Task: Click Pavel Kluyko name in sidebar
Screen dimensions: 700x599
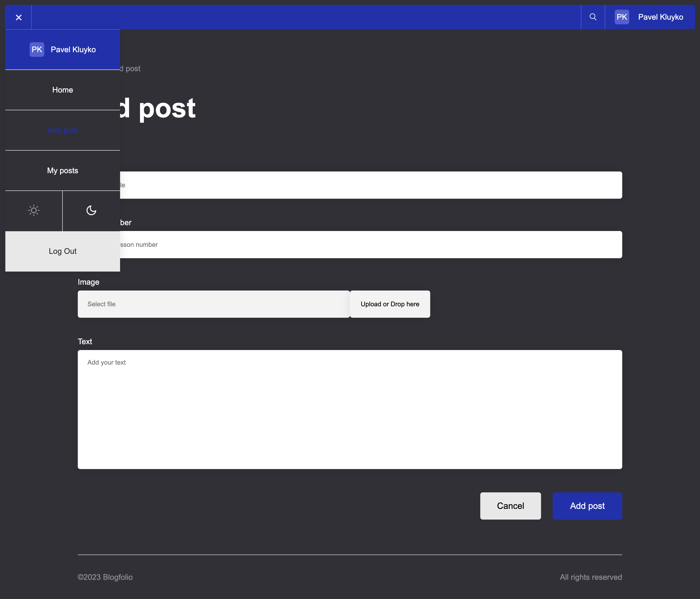Action: click(73, 50)
